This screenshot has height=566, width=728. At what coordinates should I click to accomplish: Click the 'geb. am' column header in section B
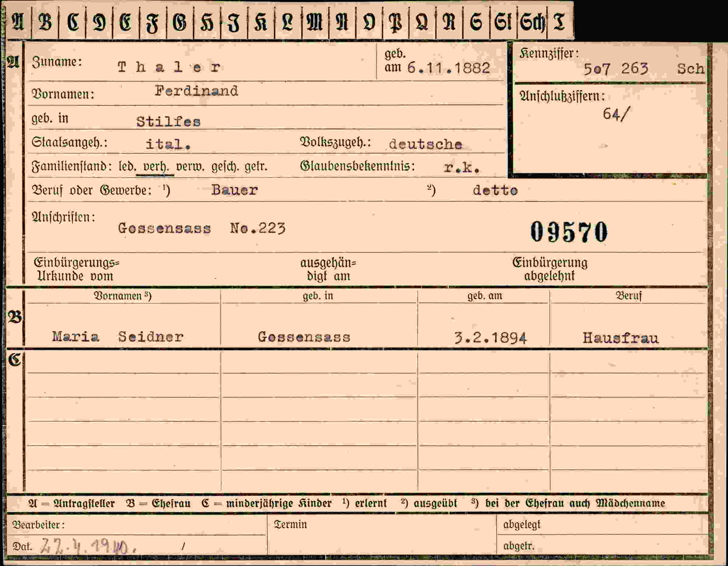click(x=485, y=295)
